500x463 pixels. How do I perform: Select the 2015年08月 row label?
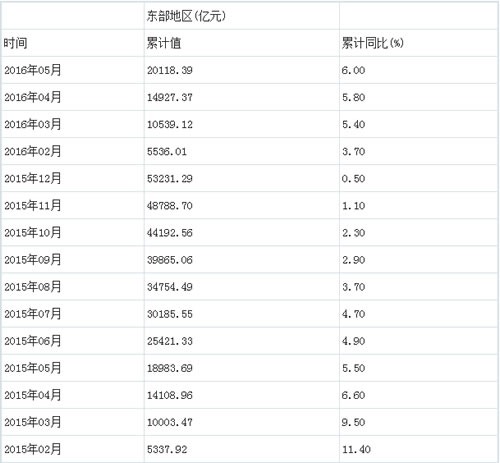(33, 287)
